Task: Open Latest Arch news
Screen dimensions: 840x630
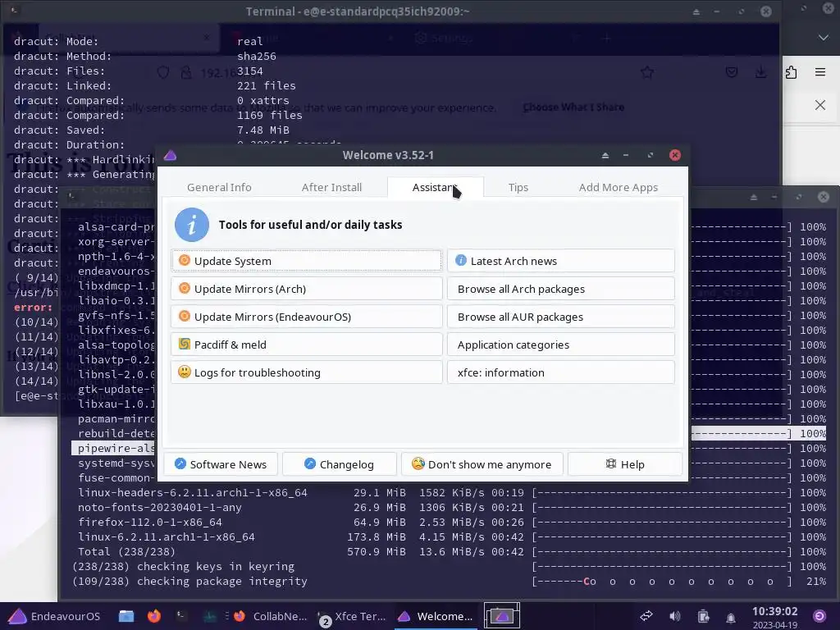Action: point(561,261)
